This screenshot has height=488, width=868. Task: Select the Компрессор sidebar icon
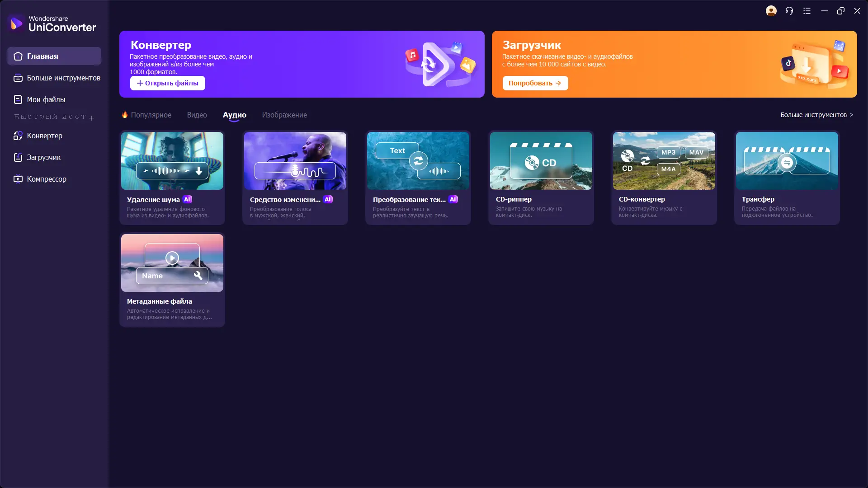click(x=18, y=179)
